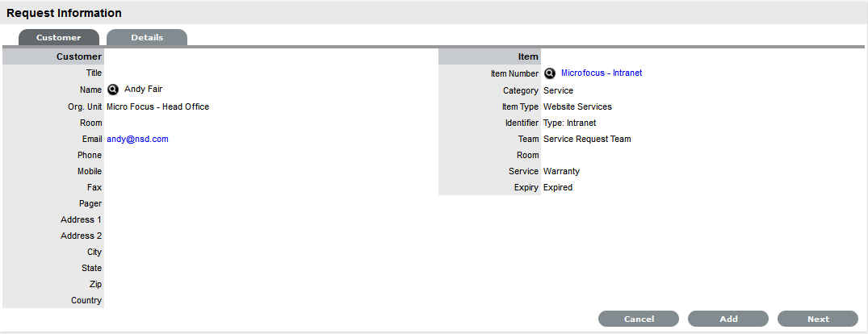Select the Micro Focus - Head Office value

[x=157, y=106]
